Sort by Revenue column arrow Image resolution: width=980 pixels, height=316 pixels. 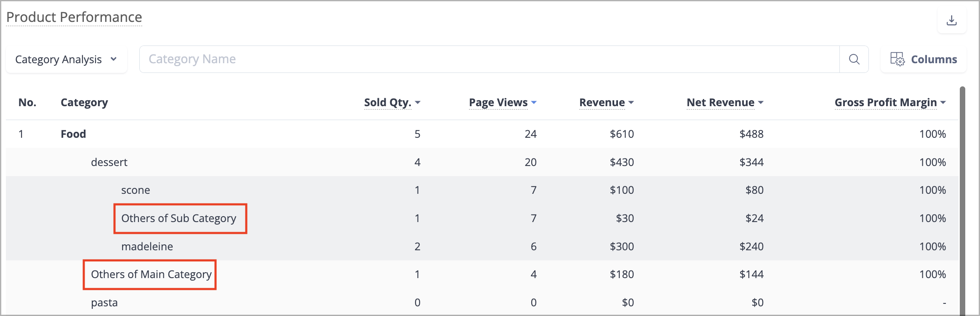pyautogui.click(x=631, y=102)
